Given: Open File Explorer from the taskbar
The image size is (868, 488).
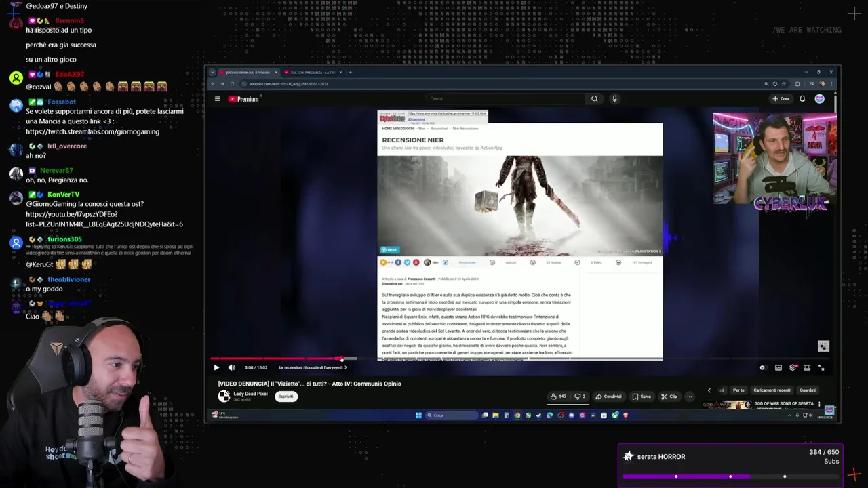Looking at the screenshot, I should pyautogui.click(x=496, y=415).
